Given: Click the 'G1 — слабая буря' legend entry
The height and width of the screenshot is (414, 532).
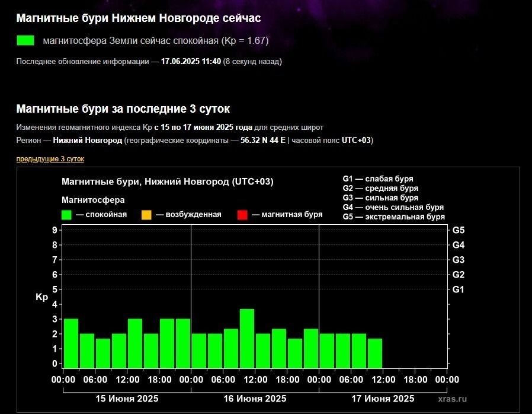Looking at the screenshot, I should 377,179.
